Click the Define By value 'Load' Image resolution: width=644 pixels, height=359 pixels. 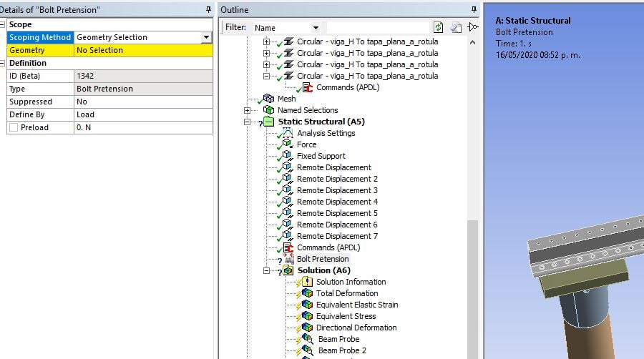coord(143,114)
